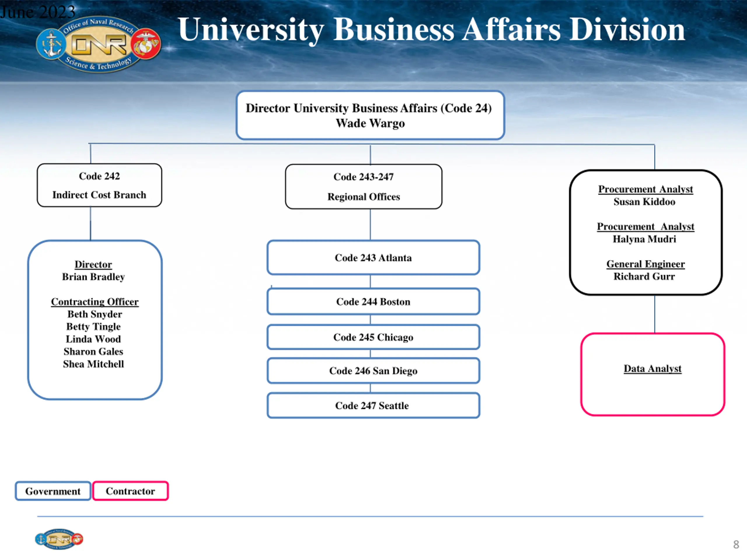Viewport: 747px width, 560px height.
Task: Click the page number 8
Action: 736,545
